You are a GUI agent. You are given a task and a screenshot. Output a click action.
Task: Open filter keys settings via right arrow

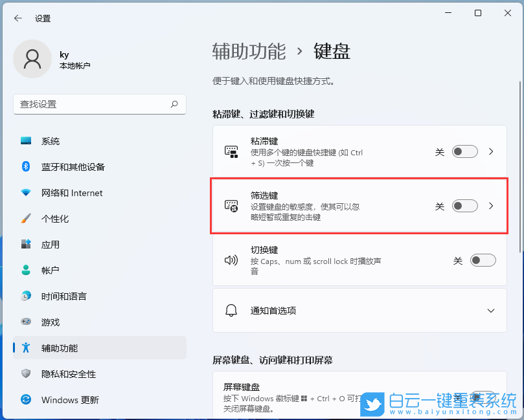[490, 206]
